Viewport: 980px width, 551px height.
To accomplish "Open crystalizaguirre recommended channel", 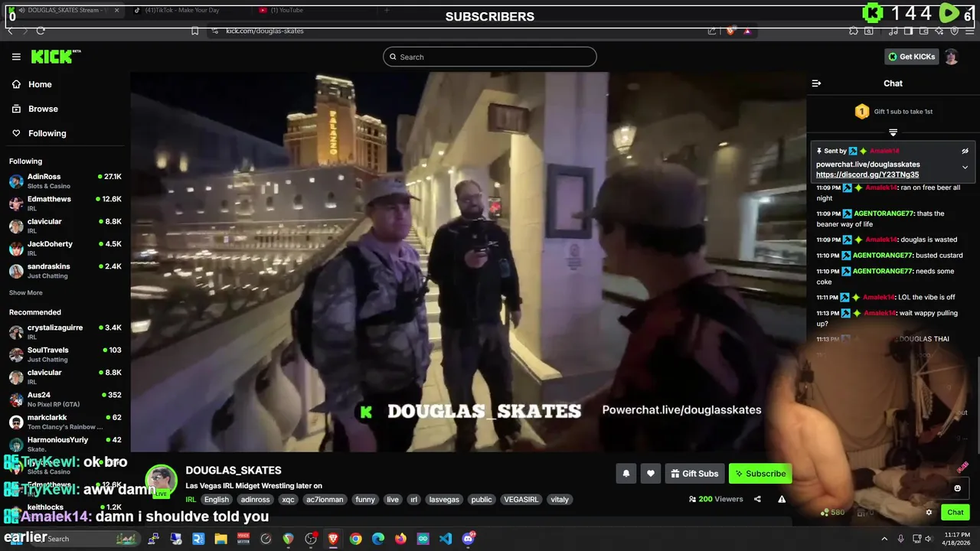I will coord(65,331).
